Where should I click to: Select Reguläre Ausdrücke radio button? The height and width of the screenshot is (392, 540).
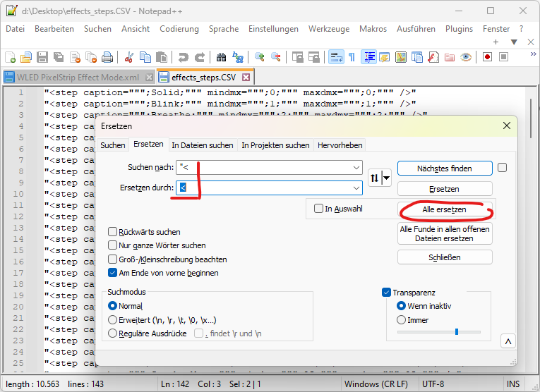point(112,333)
